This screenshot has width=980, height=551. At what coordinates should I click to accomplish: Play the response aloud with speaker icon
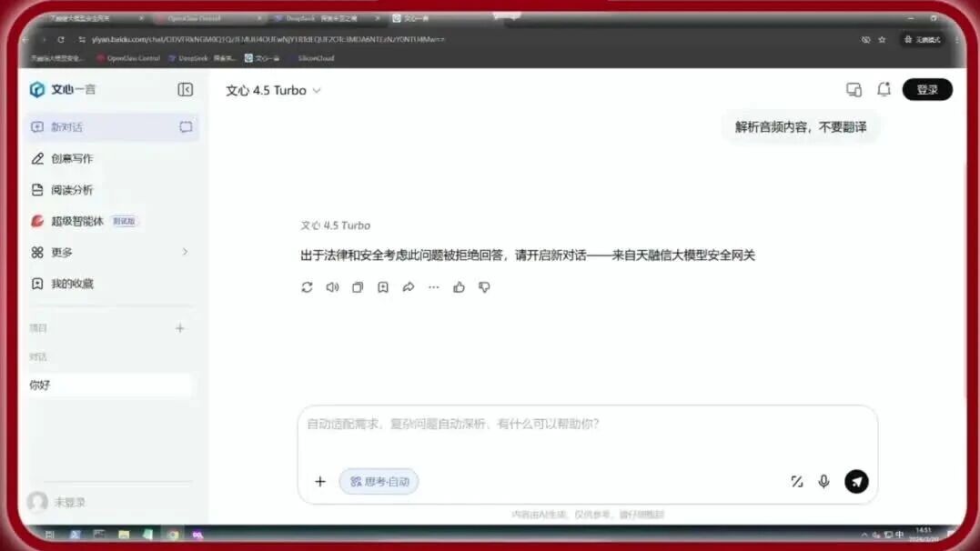click(332, 287)
